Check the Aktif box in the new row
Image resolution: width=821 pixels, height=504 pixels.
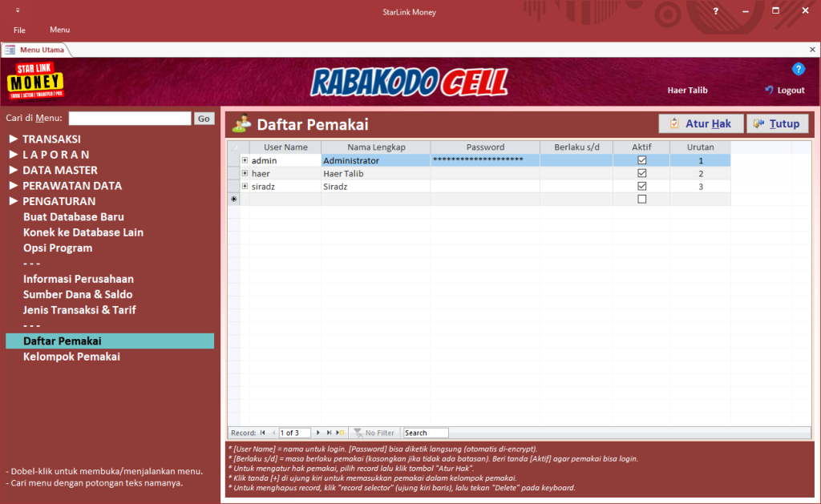point(642,200)
